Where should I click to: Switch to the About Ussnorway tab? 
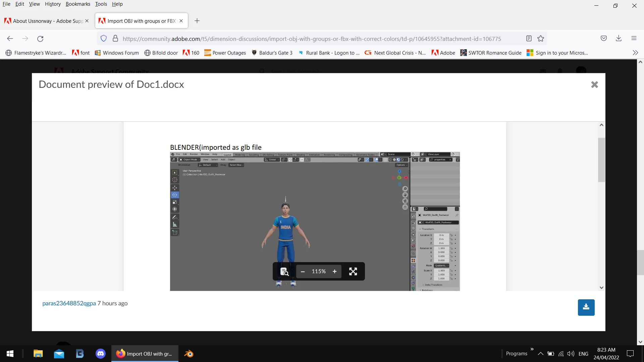47,21
